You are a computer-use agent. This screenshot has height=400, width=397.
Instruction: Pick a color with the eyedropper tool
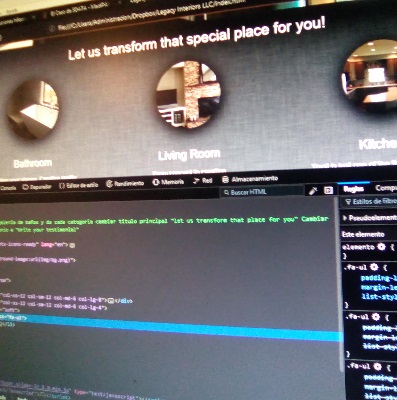coord(313,190)
